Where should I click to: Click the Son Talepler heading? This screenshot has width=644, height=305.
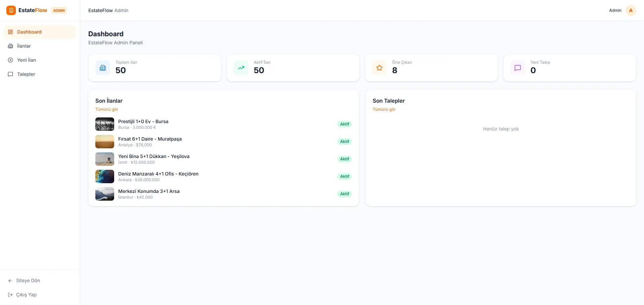tap(388, 101)
